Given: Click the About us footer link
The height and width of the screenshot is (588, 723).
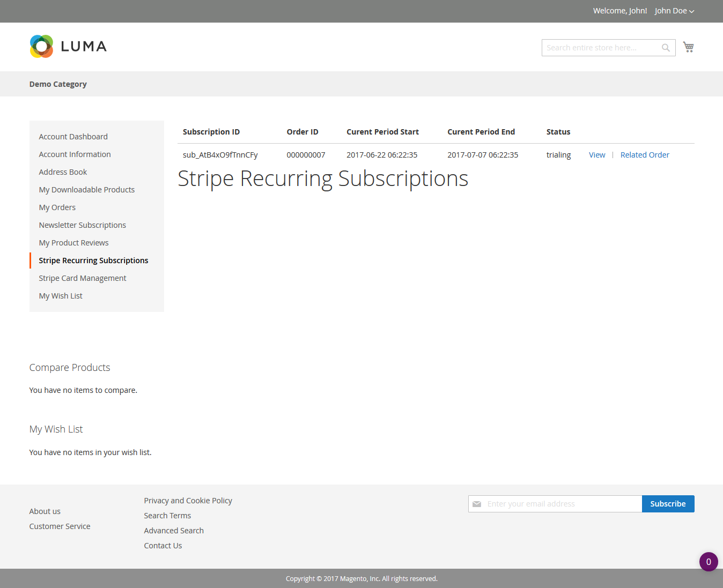Looking at the screenshot, I should (45, 511).
